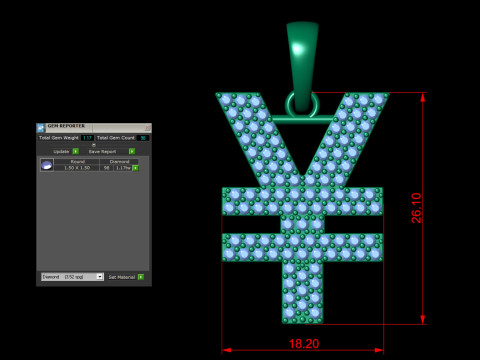Select the '1.17tw' weight cell
480x360 pixels.
[123, 168]
